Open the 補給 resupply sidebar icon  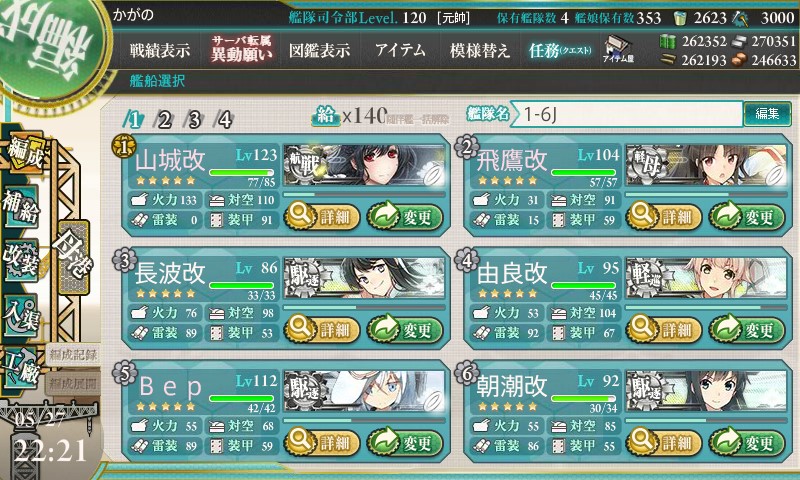(x=21, y=207)
